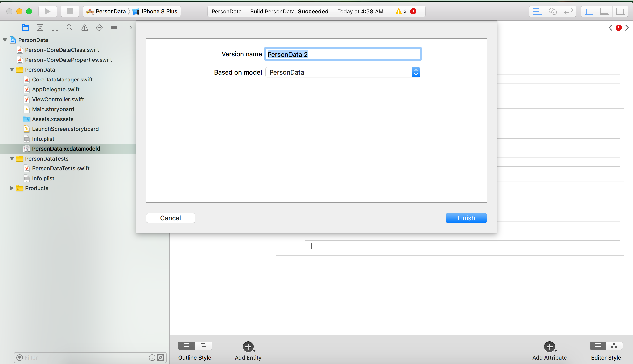Toggle the left Navigator panel
The image size is (633, 364).
click(x=589, y=11)
